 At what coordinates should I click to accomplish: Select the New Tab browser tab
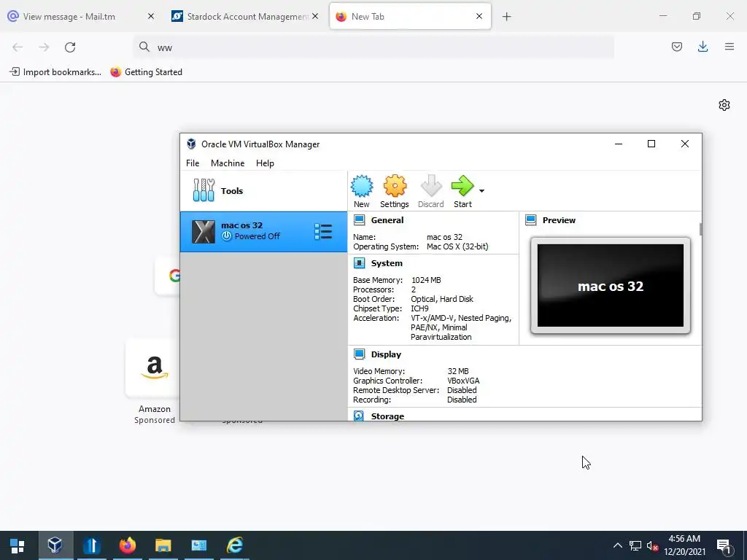[410, 16]
